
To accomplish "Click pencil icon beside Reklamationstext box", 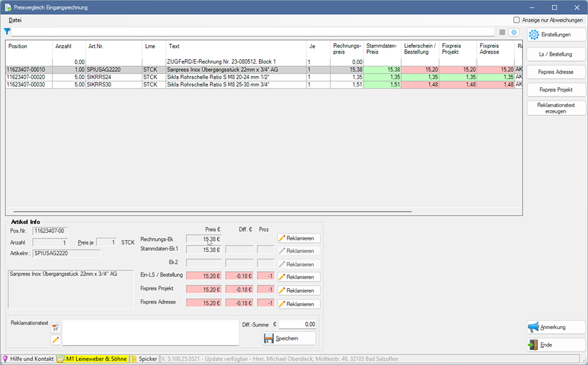I will pos(56,340).
